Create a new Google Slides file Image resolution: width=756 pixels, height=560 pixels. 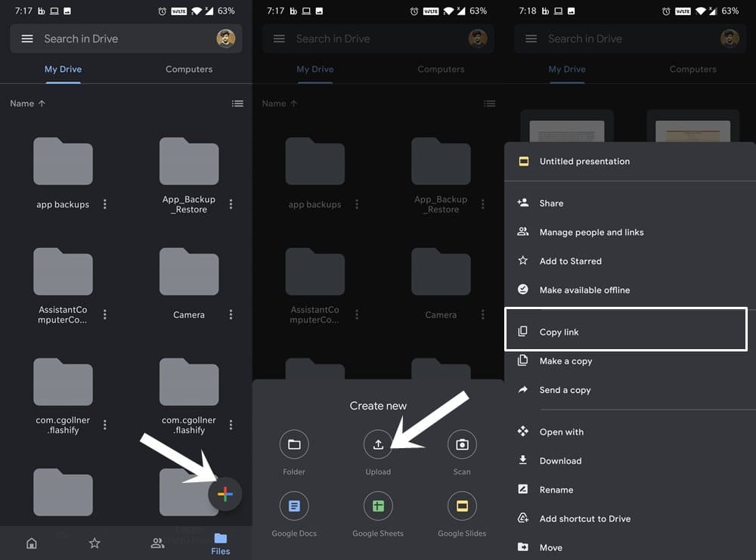(462, 506)
